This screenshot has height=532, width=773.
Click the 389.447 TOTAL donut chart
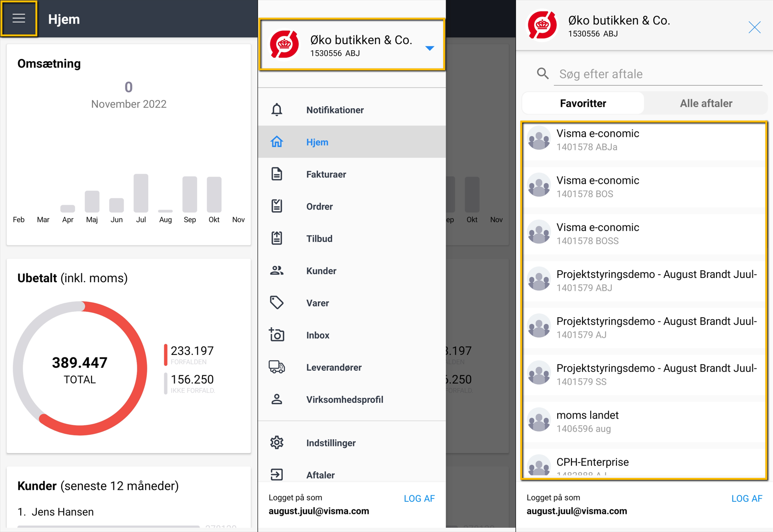click(80, 368)
